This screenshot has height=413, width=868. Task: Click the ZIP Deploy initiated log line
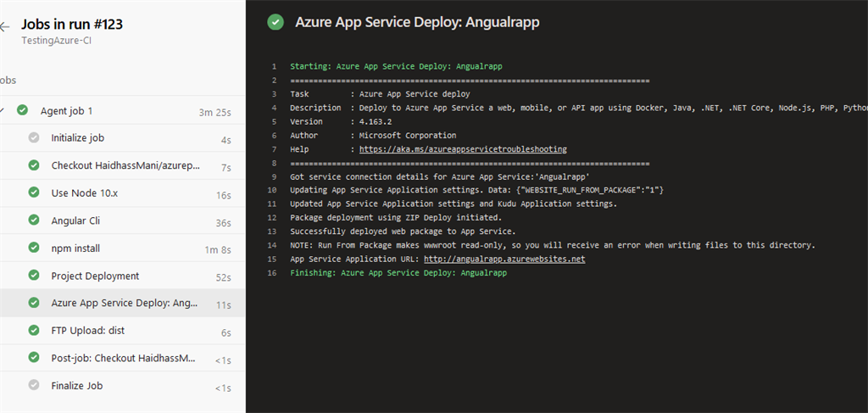[396, 218]
